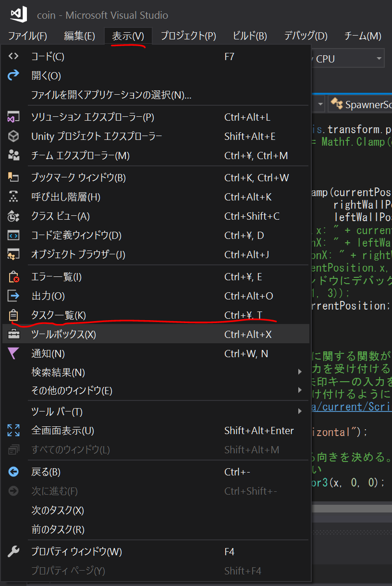Close the 表示(V) menu via its header
392x586 pixels.
128,36
